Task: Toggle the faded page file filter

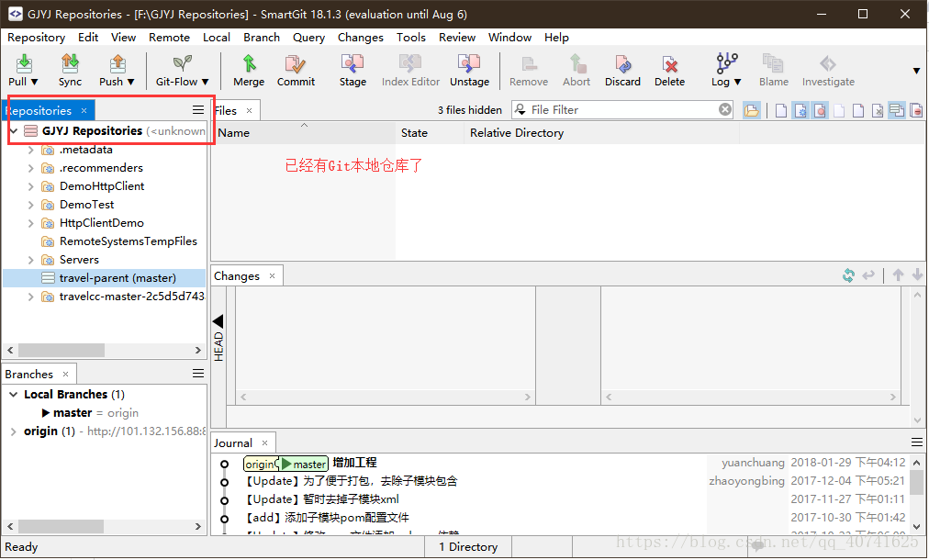Action: (839, 110)
